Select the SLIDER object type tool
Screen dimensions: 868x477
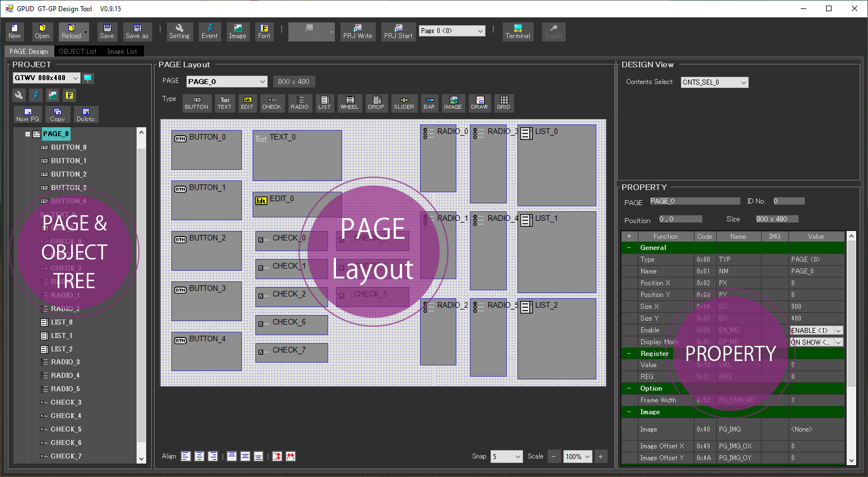[x=404, y=103]
